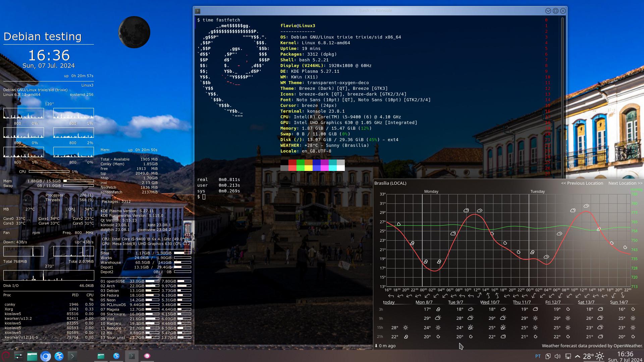Launch the pinned file manager beside System Settings
The height and width of the screenshot is (362, 644).
[x=32, y=356]
